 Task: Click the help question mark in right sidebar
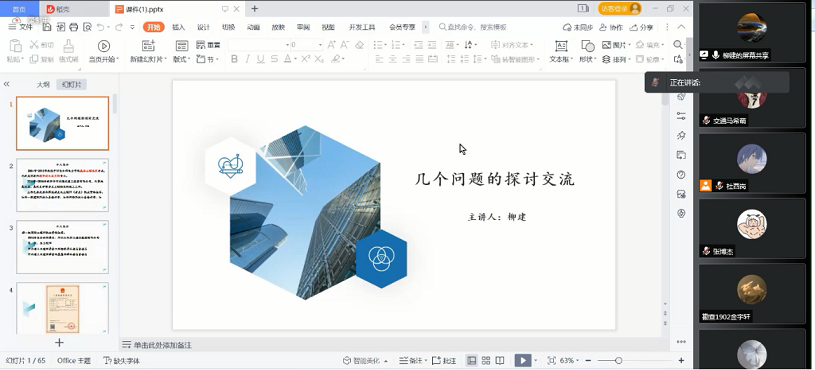click(x=681, y=175)
